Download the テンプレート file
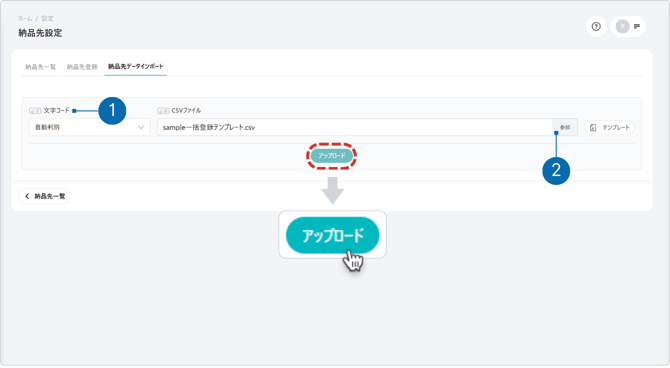Screen dimensions: 670x368 coord(610,128)
